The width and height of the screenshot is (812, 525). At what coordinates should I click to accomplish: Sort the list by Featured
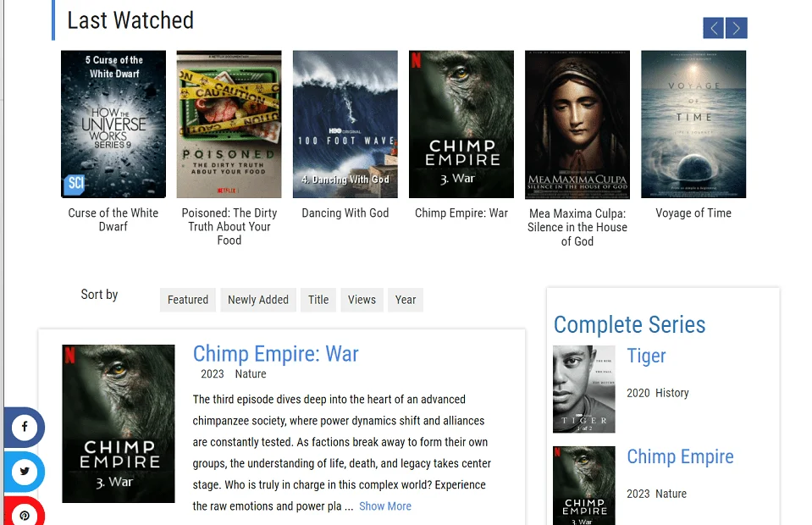click(x=188, y=300)
